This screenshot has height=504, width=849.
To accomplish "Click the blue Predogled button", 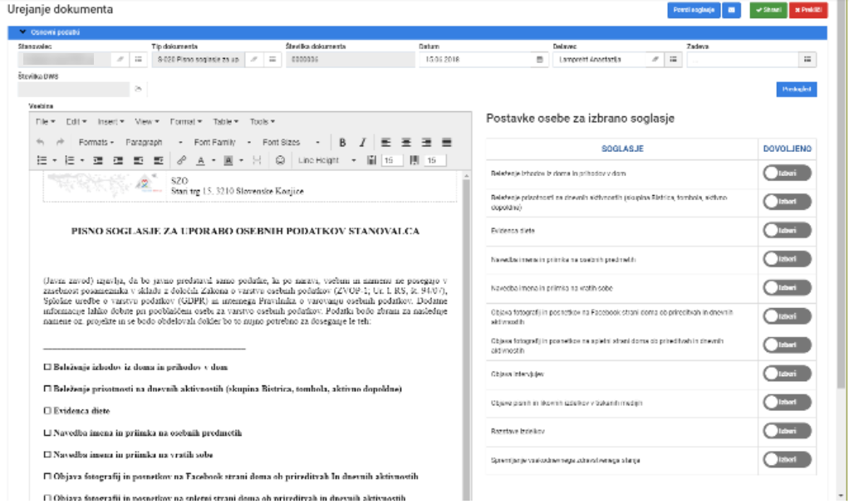I will point(797,90).
